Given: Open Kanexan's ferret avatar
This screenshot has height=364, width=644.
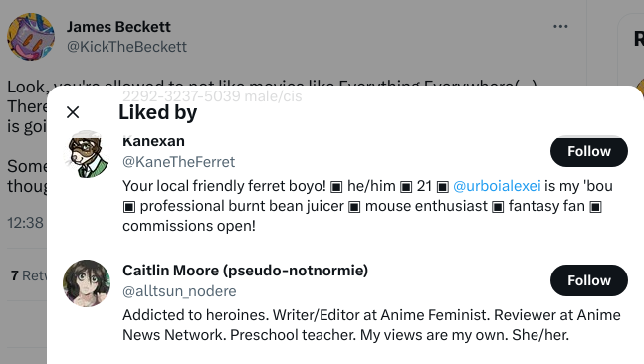Looking at the screenshot, I should tap(87, 155).
